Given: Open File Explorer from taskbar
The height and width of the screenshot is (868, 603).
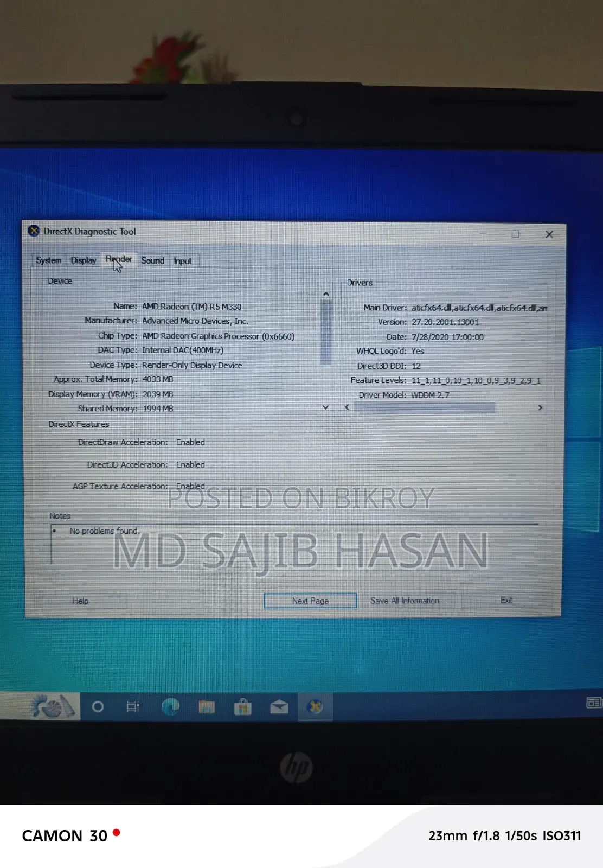Looking at the screenshot, I should point(207,707).
